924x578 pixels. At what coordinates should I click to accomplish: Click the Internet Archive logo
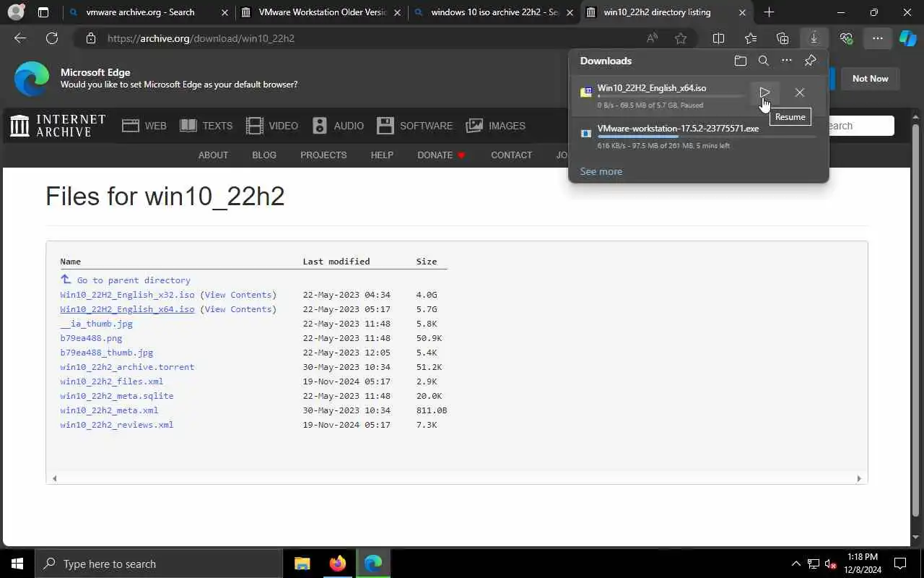coord(57,126)
